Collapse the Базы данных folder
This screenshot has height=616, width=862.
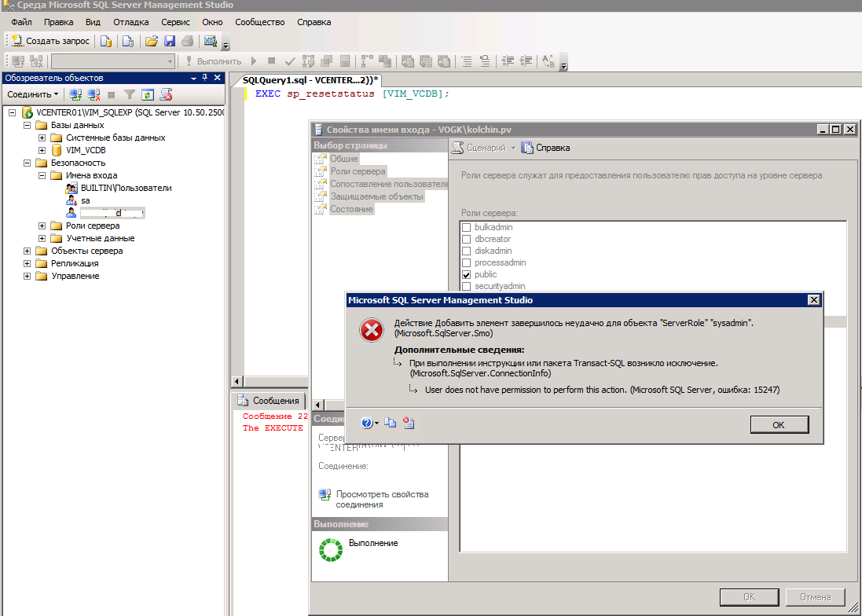[27, 125]
